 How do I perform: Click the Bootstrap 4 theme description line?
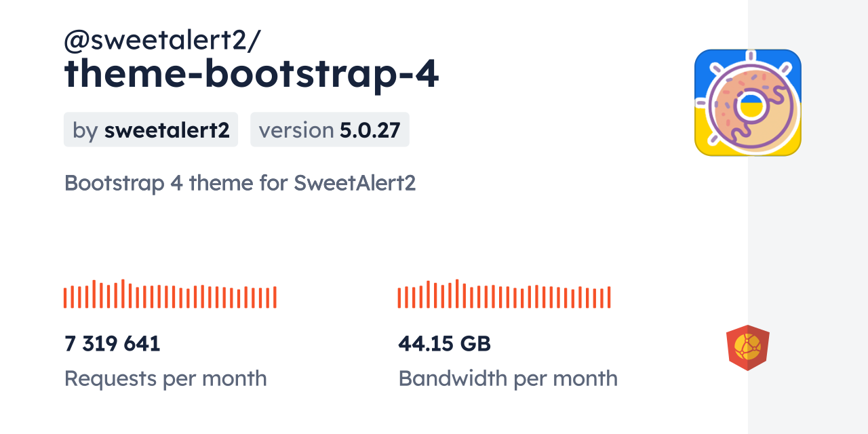239,182
